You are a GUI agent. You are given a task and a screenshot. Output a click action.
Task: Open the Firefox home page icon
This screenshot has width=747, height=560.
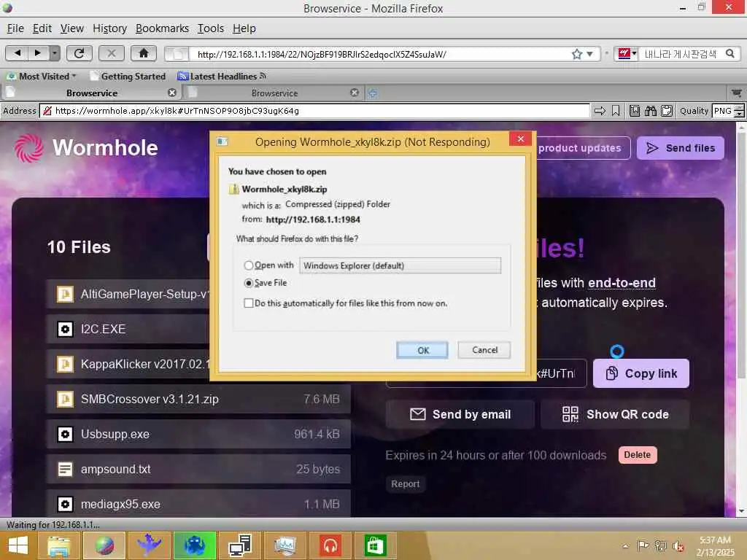pos(144,53)
